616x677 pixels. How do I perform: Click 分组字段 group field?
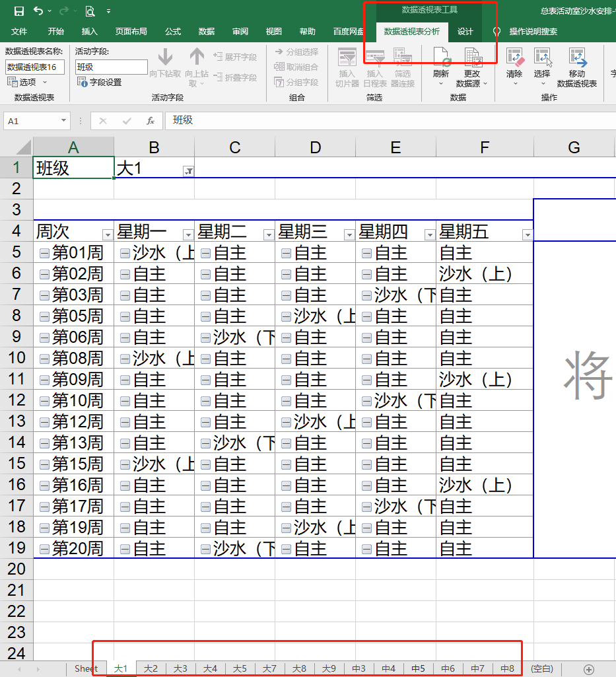296,82
